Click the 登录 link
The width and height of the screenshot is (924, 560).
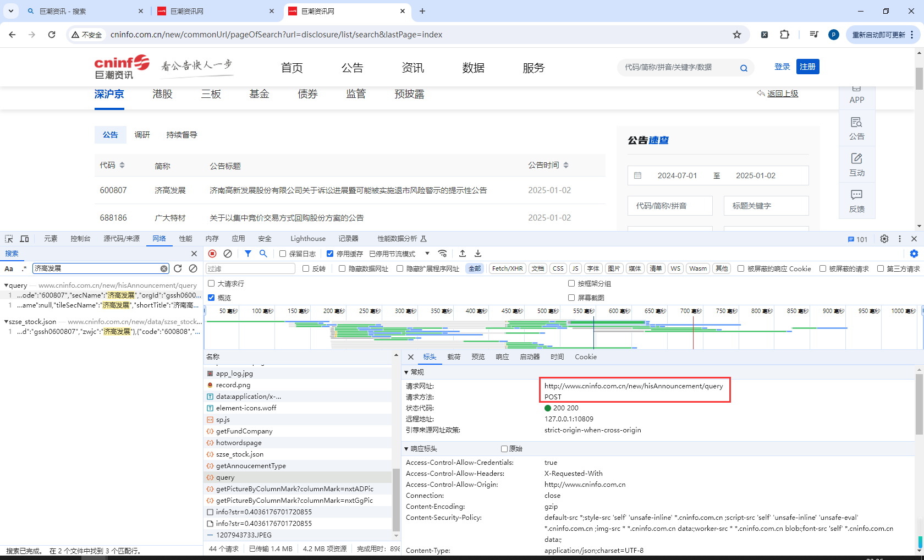[x=782, y=67]
